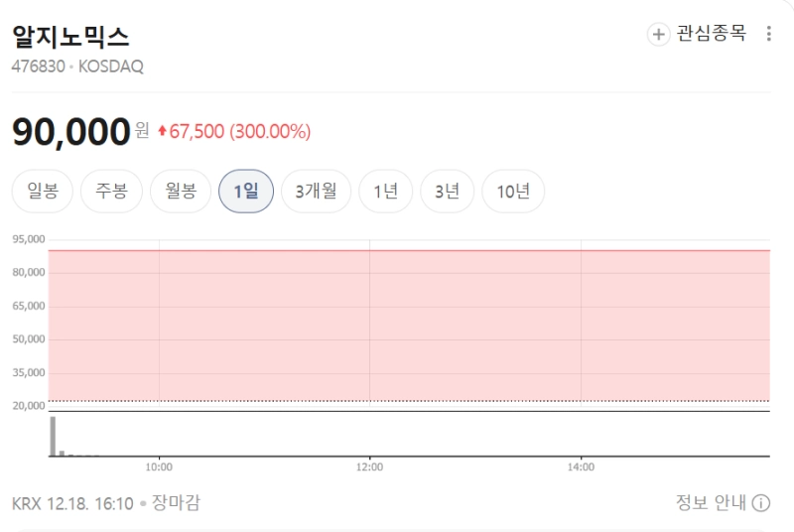Click the 20,000 y-axis label
The width and height of the screenshot is (794, 532).
tap(29, 406)
